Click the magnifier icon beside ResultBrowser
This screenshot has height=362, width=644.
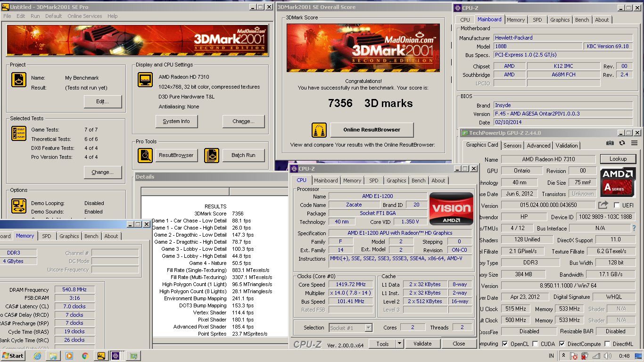pyautogui.click(x=145, y=155)
